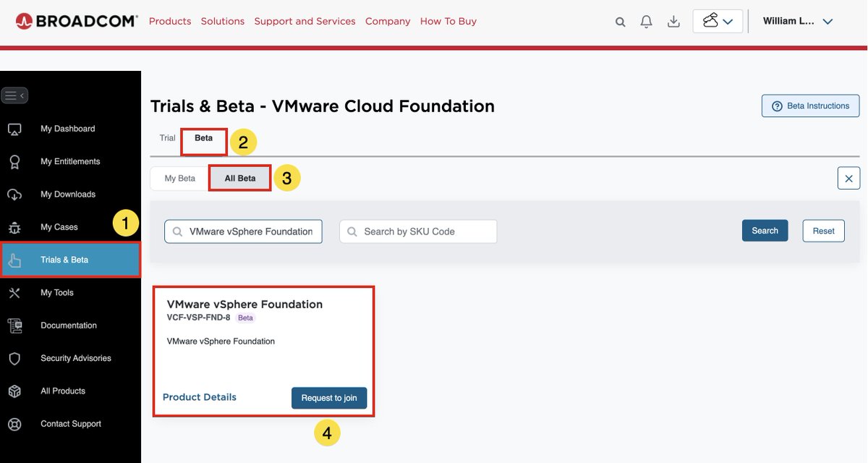Click the My Tools wrench icon
The width and height of the screenshot is (868, 463).
tap(14, 293)
